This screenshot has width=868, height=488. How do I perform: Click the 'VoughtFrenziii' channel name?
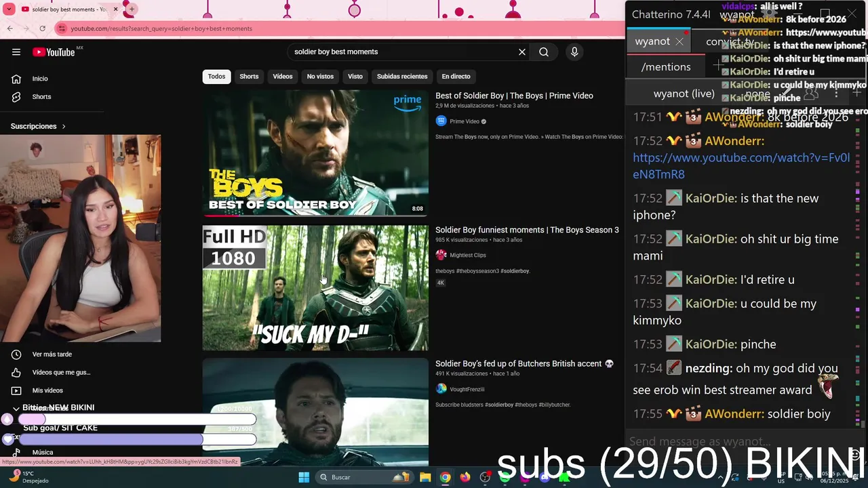467,389
